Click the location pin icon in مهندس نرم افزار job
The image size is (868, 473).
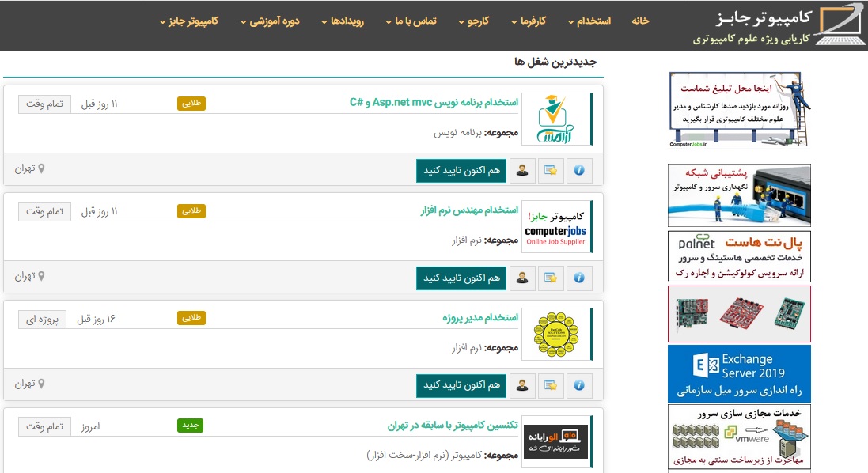[41, 276]
